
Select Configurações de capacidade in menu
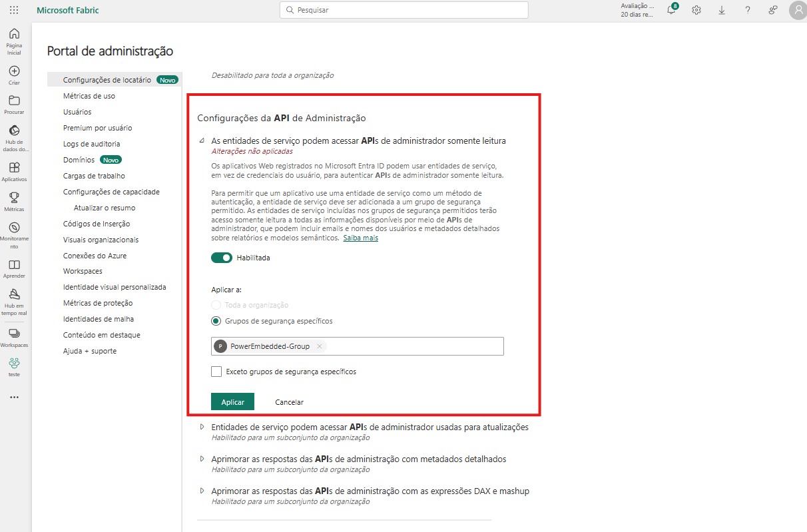pyautogui.click(x=111, y=192)
